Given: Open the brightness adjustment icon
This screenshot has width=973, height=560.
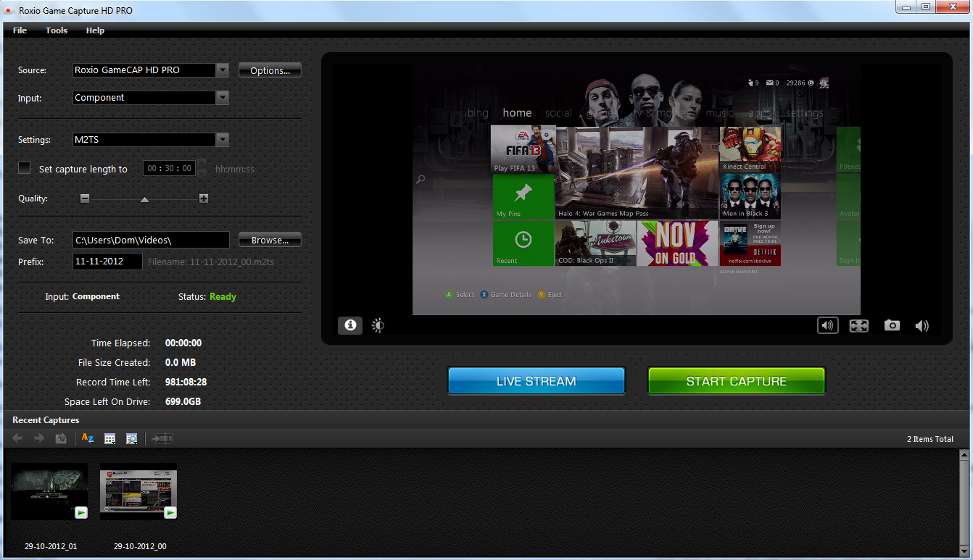Looking at the screenshot, I should click(378, 325).
